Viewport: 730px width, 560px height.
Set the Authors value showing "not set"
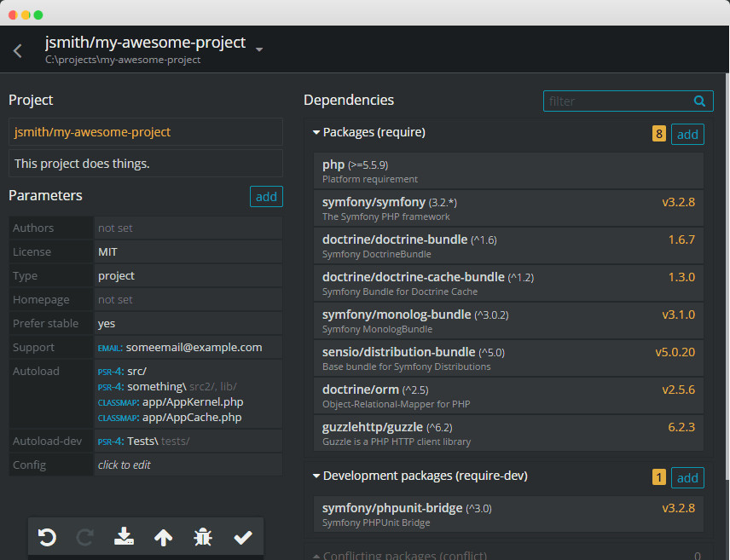coord(188,228)
